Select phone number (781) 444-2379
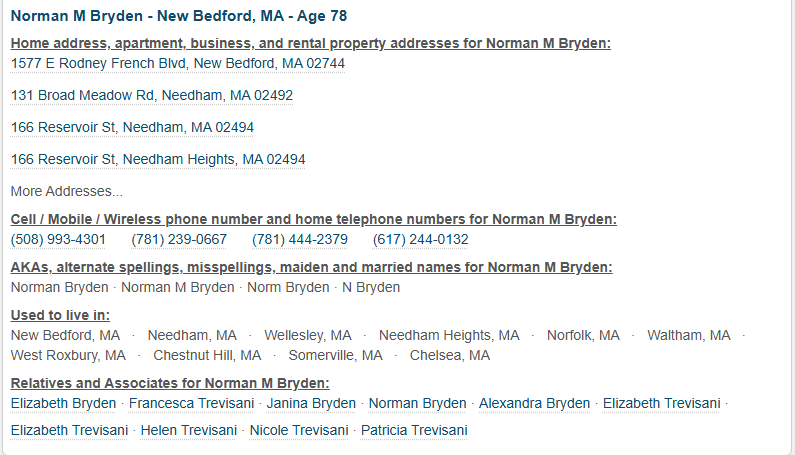The height and width of the screenshot is (455, 795). coord(300,239)
